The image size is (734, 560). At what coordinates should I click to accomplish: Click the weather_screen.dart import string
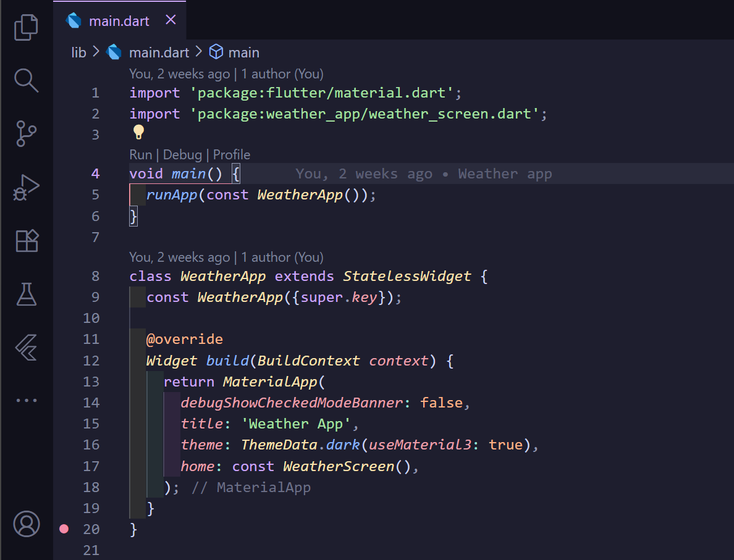coord(364,114)
